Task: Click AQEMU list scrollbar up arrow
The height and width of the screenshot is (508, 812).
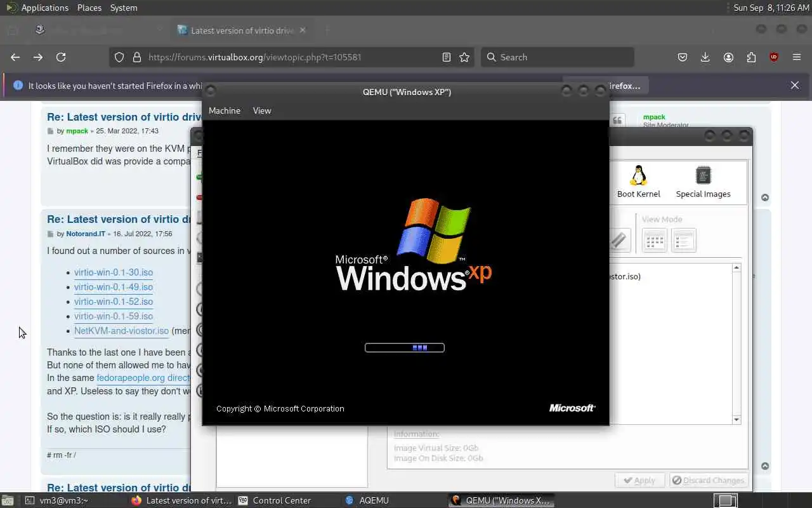Action: pyautogui.click(x=737, y=268)
